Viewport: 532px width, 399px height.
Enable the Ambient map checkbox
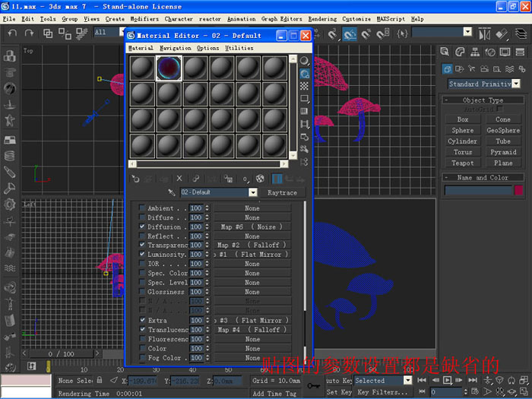point(142,208)
